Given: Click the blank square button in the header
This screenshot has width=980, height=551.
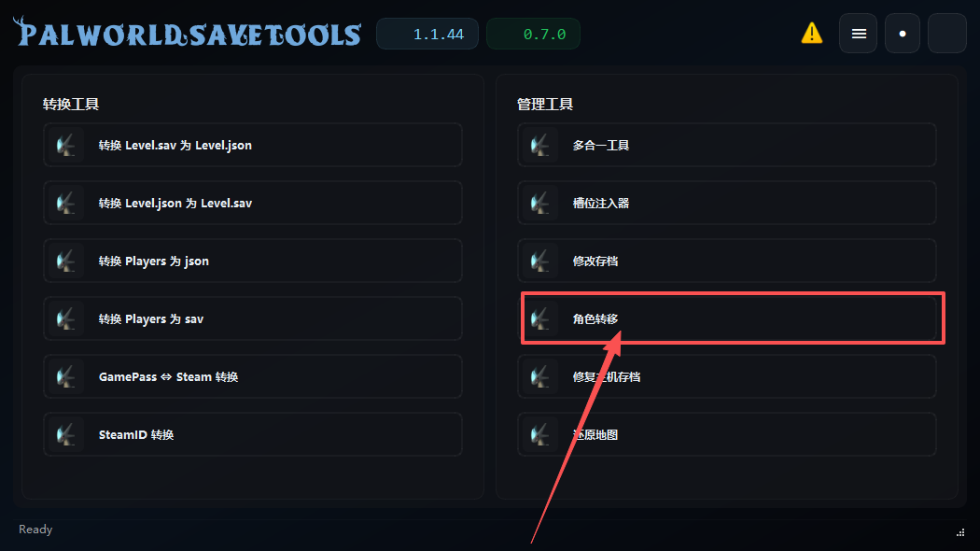Looking at the screenshot, I should pyautogui.click(x=947, y=33).
